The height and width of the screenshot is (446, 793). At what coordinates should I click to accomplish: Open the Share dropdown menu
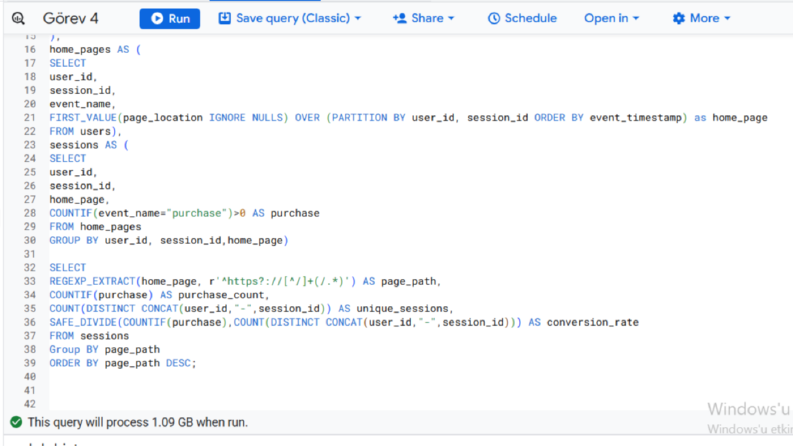[424, 19]
